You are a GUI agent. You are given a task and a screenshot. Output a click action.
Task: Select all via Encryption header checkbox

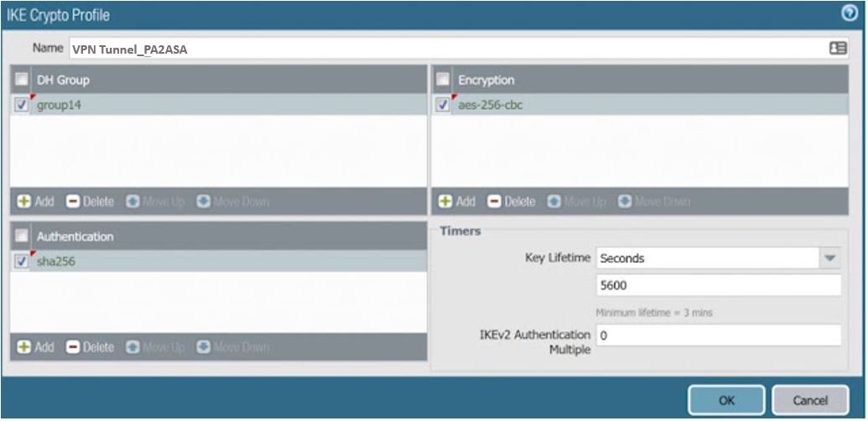pos(443,80)
